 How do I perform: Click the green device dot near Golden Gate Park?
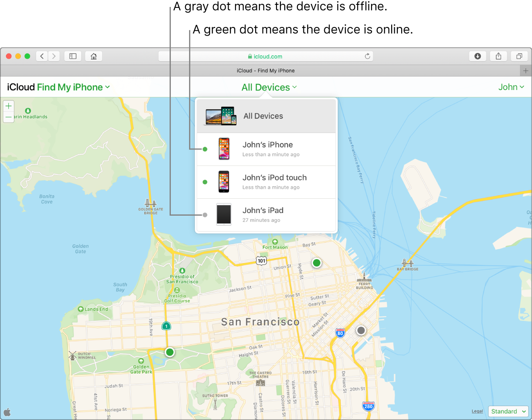pyautogui.click(x=170, y=352)
